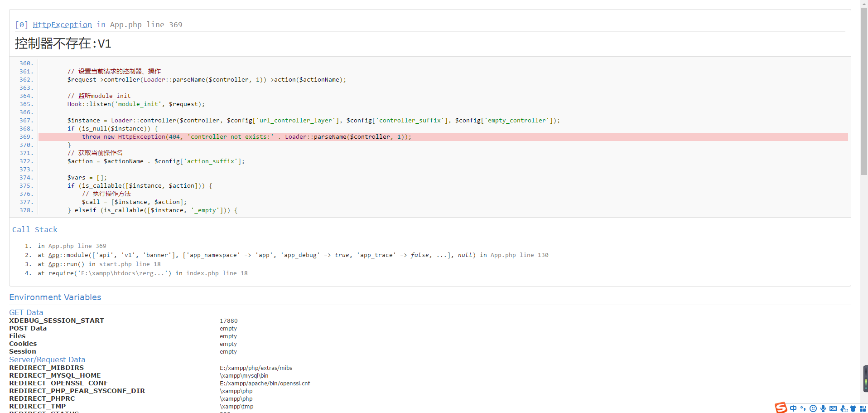Click App in the App::module stack entry
868x413 pixels.
point(54,255)
